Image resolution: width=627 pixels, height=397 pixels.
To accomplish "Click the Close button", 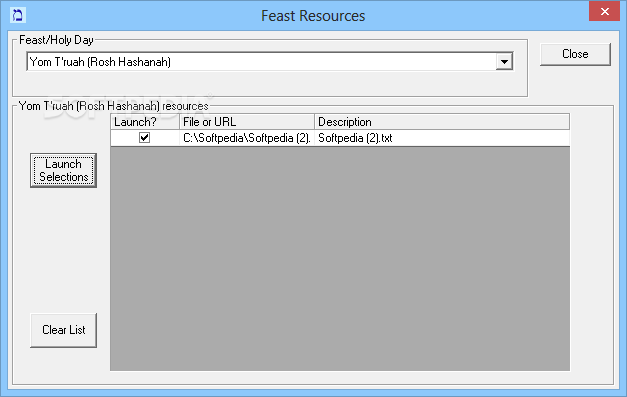I will coord(575,54).
